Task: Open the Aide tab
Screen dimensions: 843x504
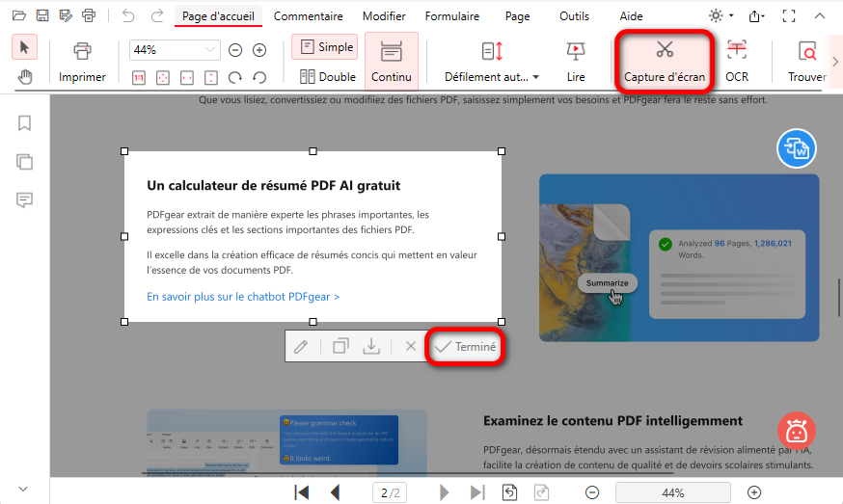Action: click(x=631, y=16)
